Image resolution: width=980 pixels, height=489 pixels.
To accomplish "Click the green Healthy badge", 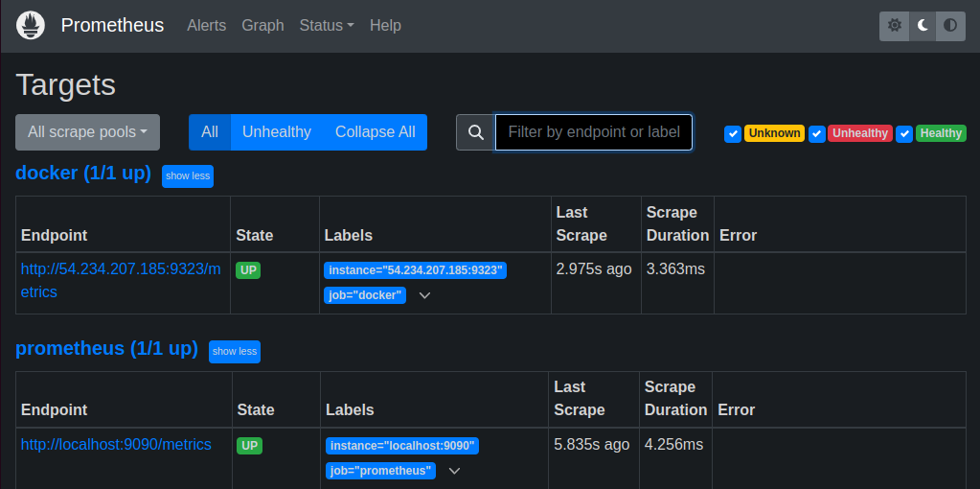I will [x=941, y=133].
